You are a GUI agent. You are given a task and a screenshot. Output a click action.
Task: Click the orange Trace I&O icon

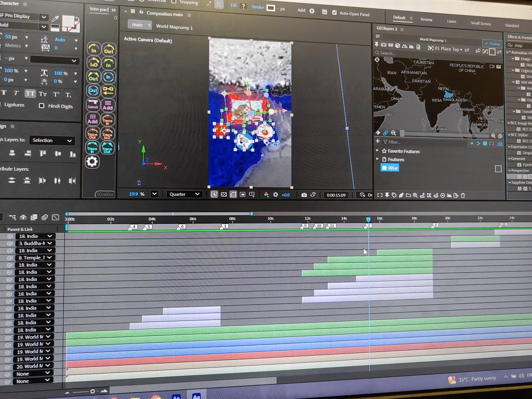pyautogui.click(x=107, y=133)
